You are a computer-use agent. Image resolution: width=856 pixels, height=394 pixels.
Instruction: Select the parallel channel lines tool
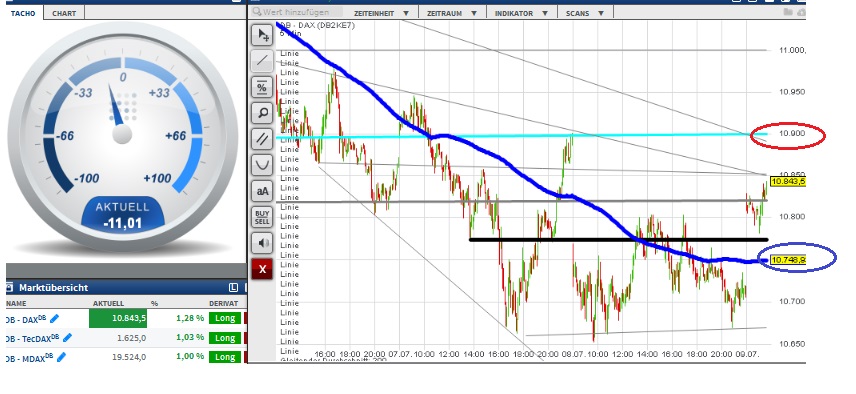pyautogui.click(x=263, y=139)
